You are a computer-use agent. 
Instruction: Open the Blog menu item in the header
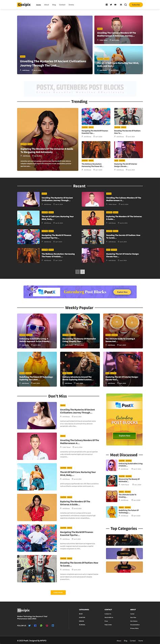[x=54, y=5]
